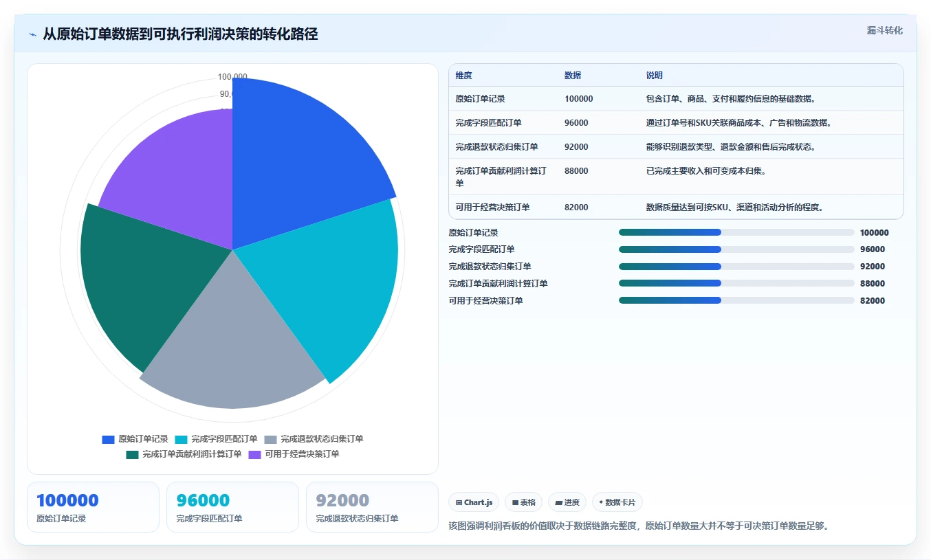Click the 原始订单记录 progress bar

pyautogui.click(x=736, y=232)
